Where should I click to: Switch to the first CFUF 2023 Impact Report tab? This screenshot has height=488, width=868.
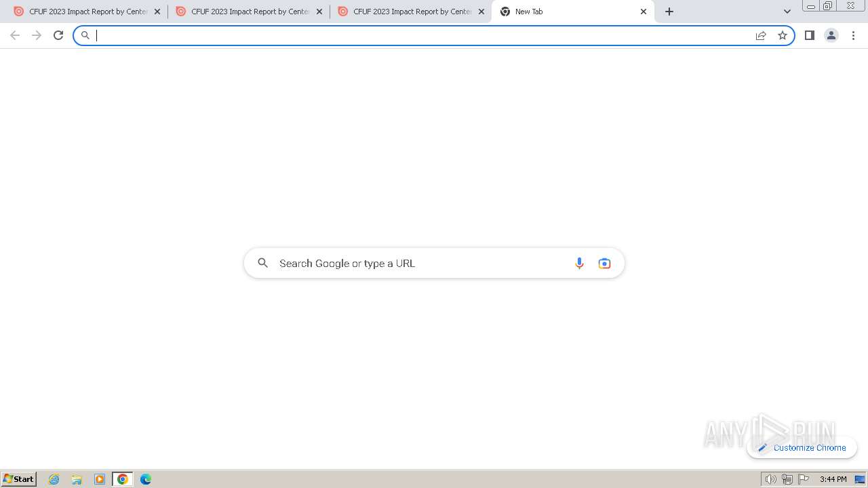pyautogui.click(x=87, y=12)
